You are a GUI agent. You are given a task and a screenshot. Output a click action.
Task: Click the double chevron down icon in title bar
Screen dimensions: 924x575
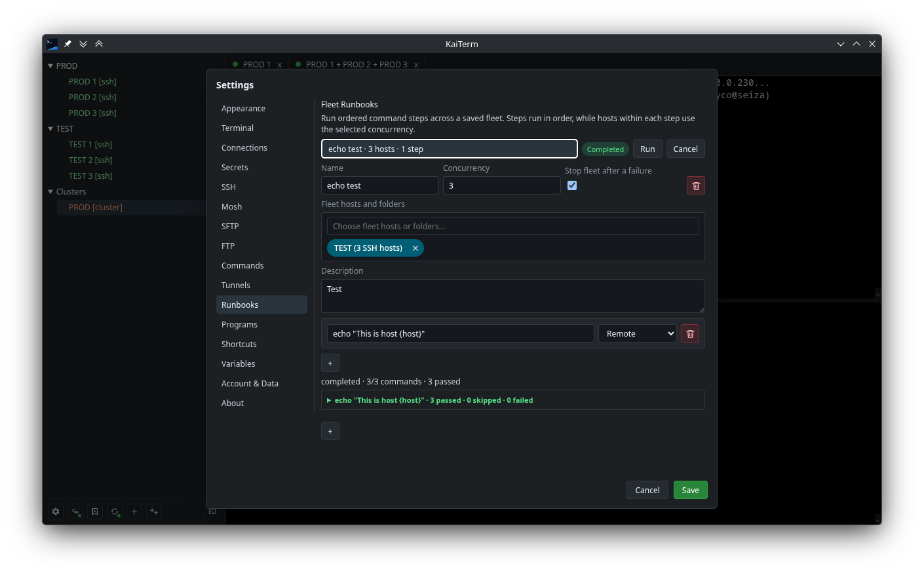coord(83,44)
